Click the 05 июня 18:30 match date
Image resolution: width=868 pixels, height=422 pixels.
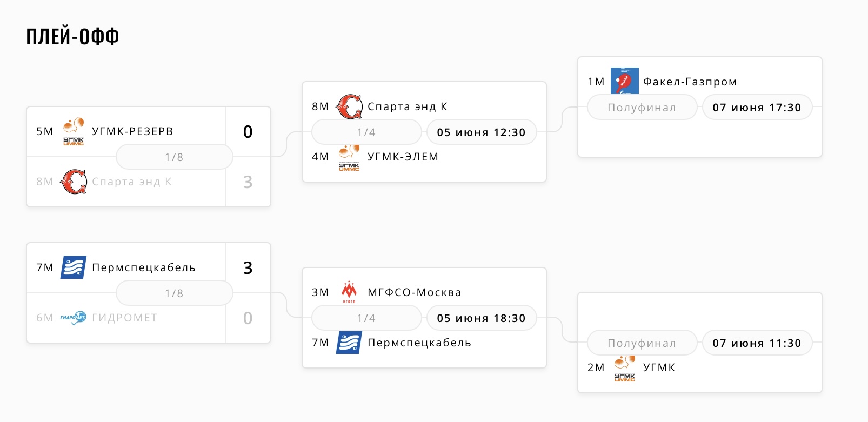click(x=481, y=318)
